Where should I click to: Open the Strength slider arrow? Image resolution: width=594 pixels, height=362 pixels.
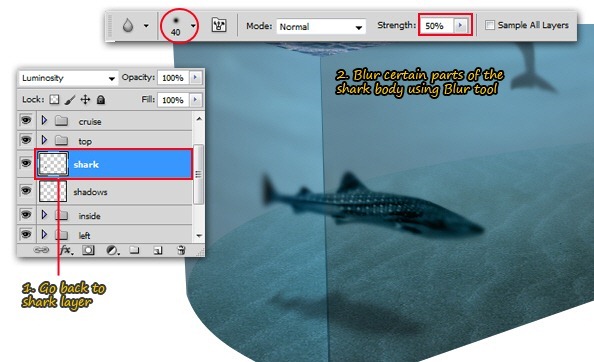460,25
